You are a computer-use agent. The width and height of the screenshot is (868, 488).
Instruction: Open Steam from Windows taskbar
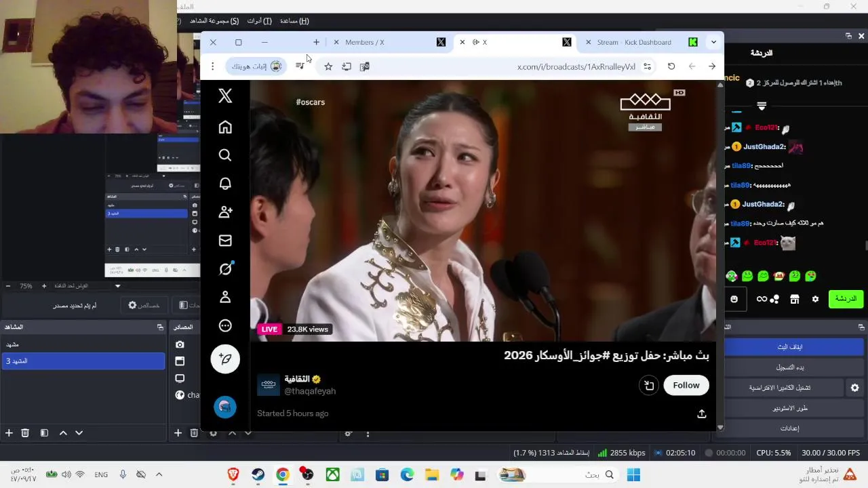[x=258, y=475]
